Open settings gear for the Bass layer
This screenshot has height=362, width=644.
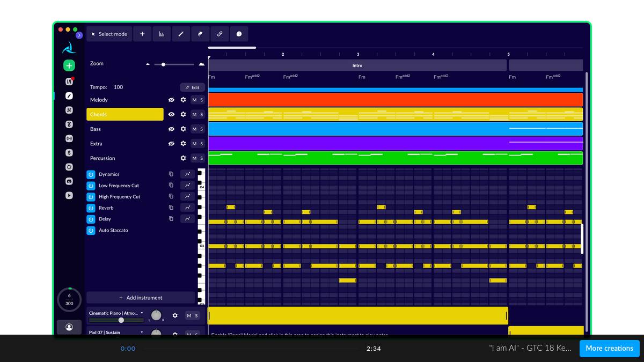pyautogui.click(x=183, y=129)
